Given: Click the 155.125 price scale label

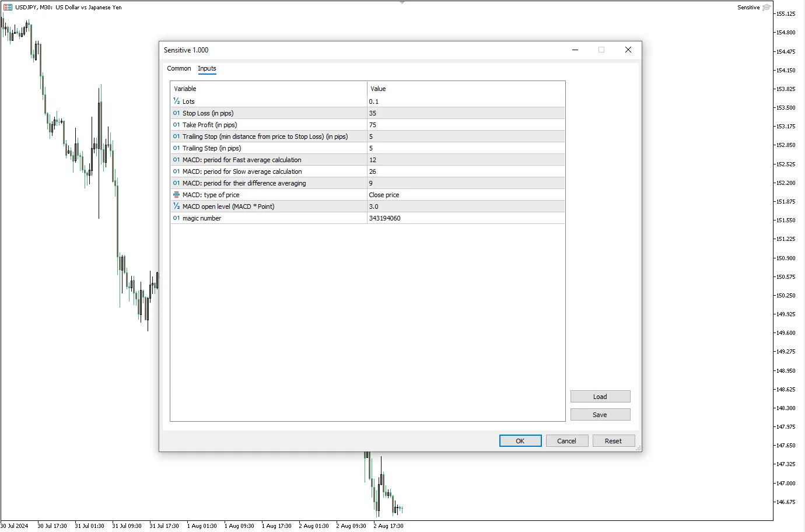Looking at the screenshot, I should pos(786,14).
